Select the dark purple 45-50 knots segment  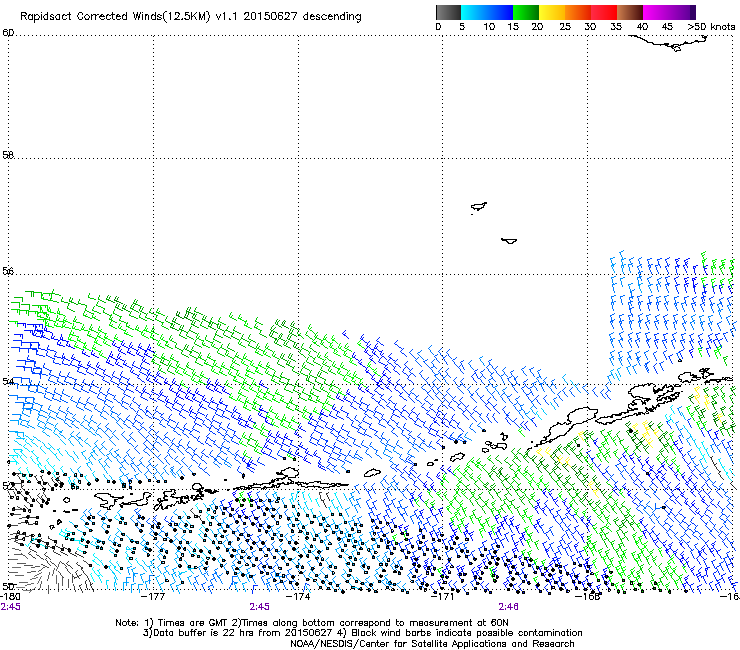click(x=682, y=12)
